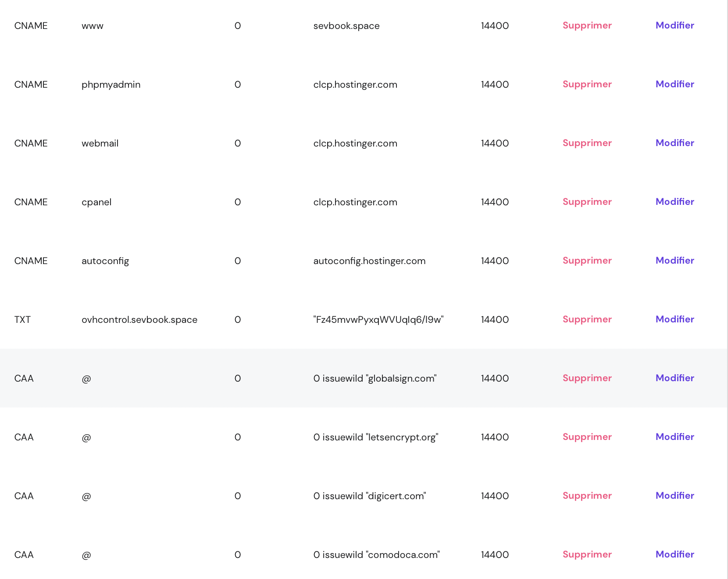Click Supprimer for the www CNAME record
This screenshot has height=579, width=728.
(x=587, y=25)
